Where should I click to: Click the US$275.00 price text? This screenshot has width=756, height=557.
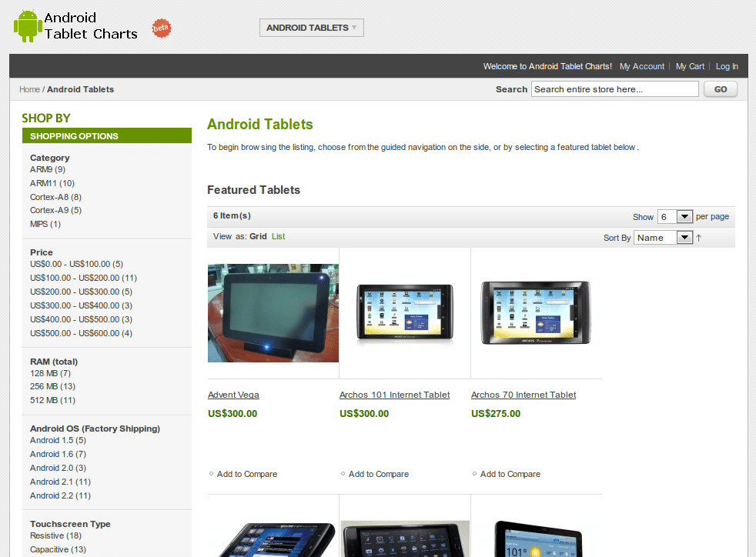coord(496,414)
